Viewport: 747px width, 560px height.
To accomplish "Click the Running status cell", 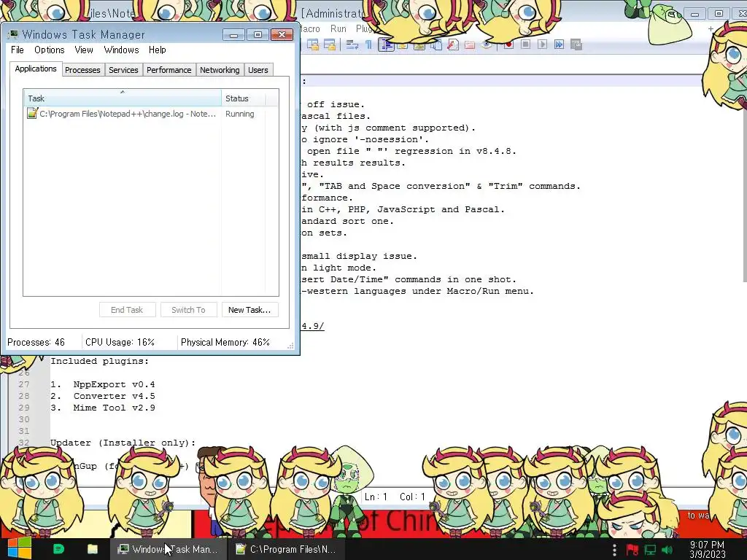I will click(239, 114).
